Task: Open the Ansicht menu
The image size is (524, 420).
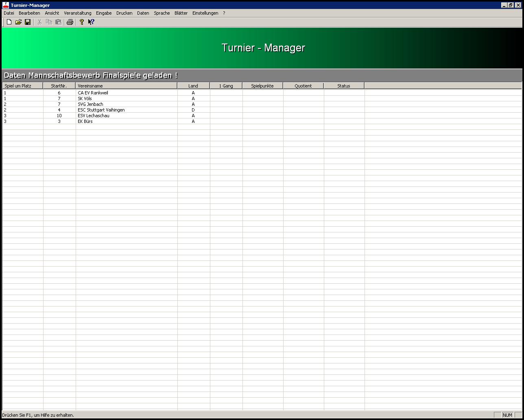Action: (52, 13)
